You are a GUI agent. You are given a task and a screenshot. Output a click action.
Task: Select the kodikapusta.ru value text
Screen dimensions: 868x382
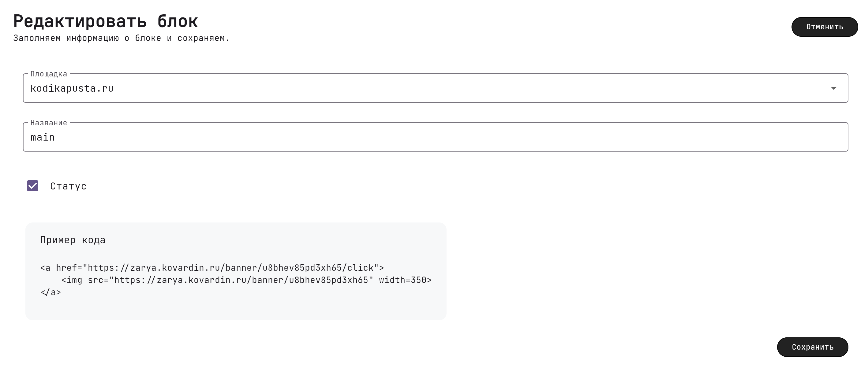[x=72, y=88]
